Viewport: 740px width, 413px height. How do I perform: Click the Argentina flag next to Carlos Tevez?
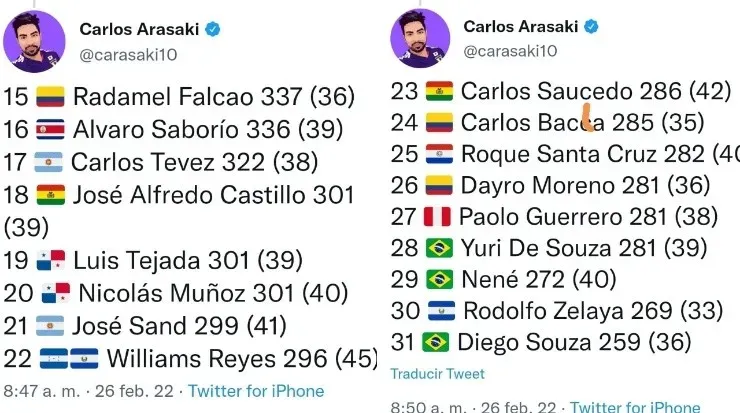[x=50, y=162]
